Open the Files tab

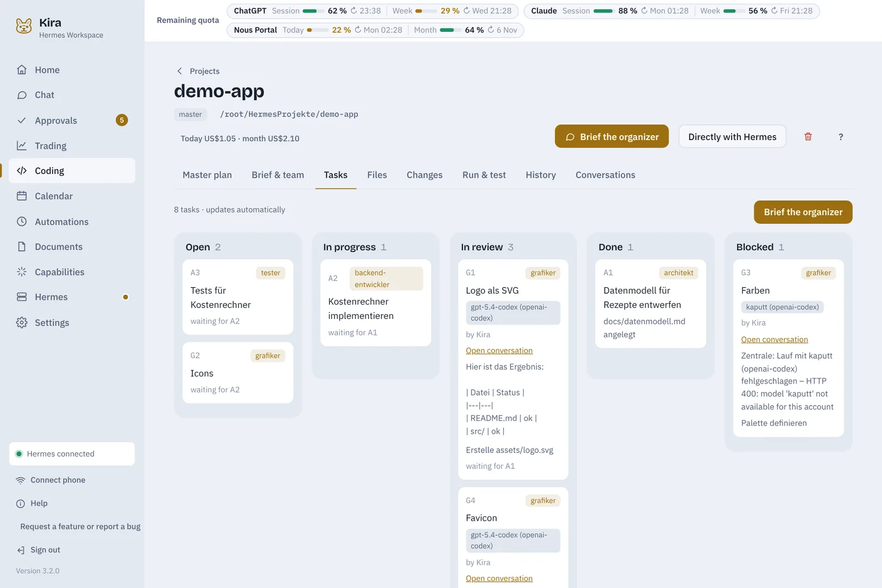tap(377, 175)
